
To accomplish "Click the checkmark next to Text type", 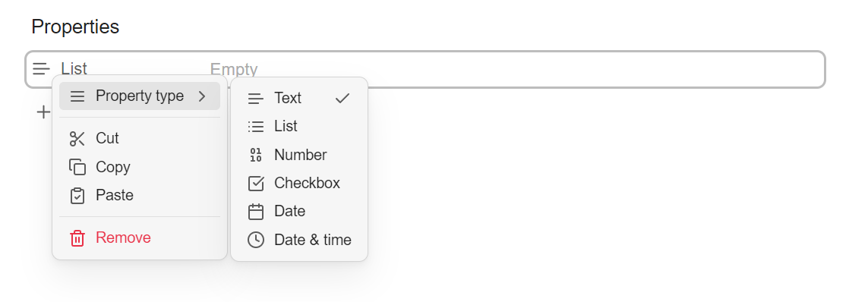I will coord(342,99).
